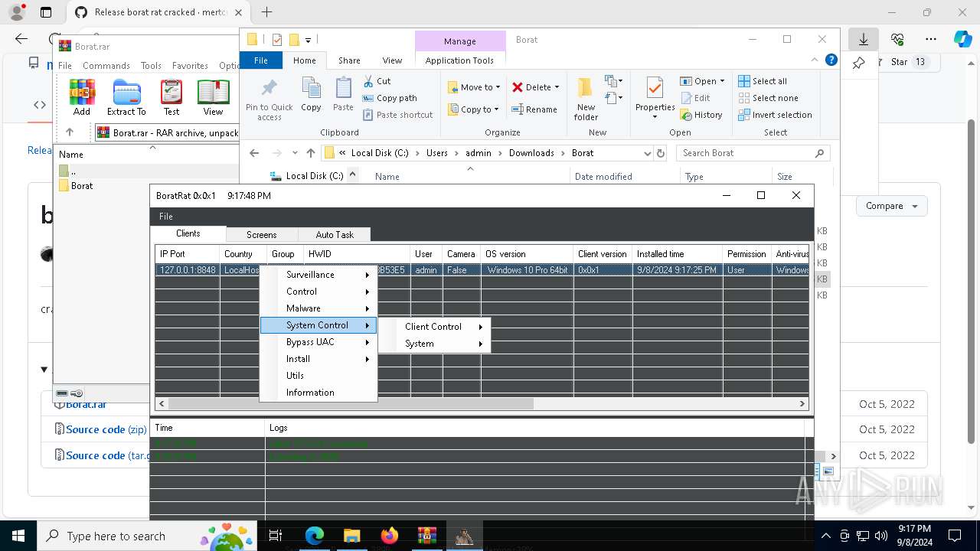Click Rename in the Organize group
Viewport: 980px width, 551px height.
[534, 109]
